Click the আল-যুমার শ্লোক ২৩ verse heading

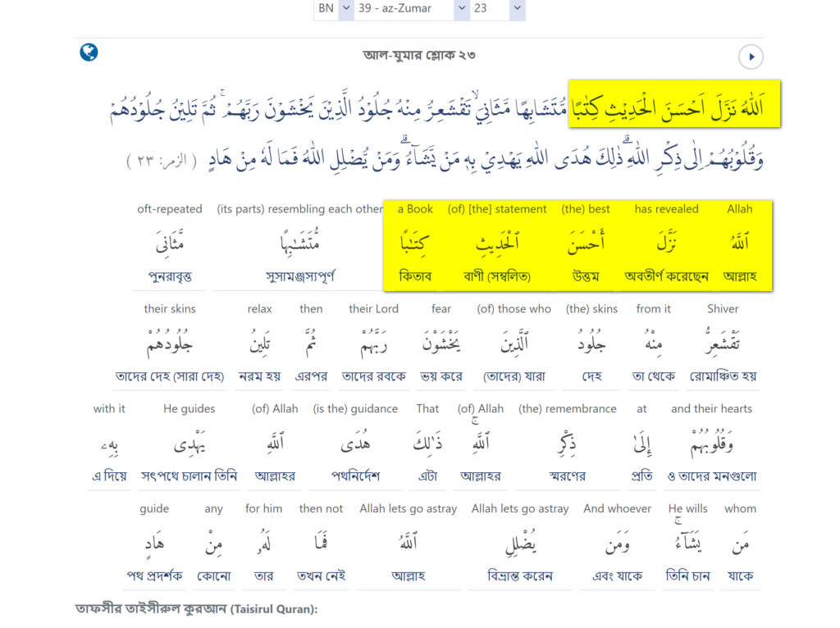[x=419, y=56]
